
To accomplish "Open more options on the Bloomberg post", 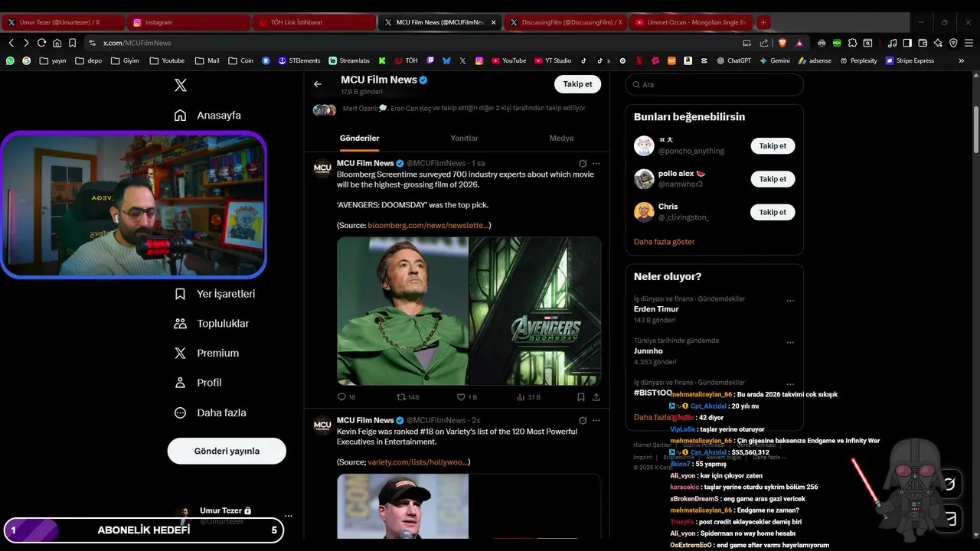I will click(x=596, y=163).
